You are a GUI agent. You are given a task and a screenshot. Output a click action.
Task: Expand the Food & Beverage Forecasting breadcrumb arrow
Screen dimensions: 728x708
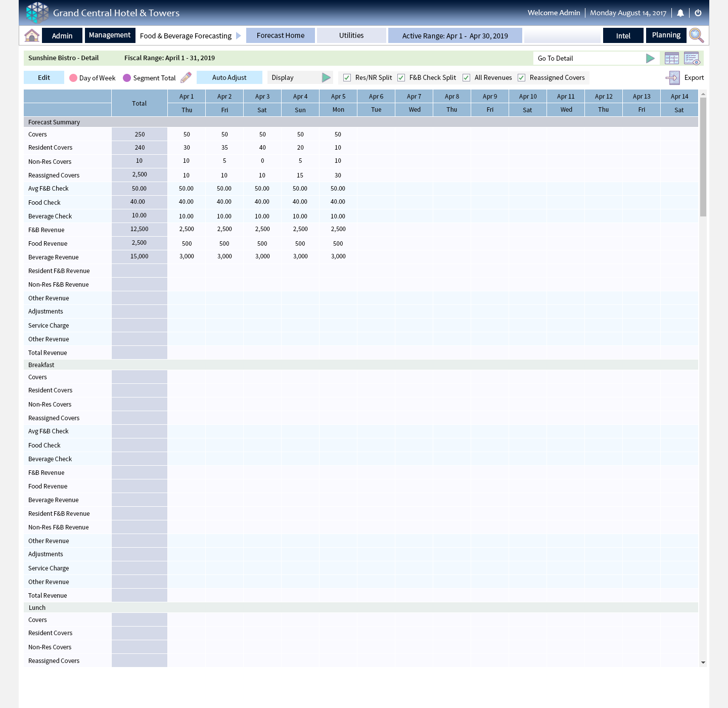coord(239,35)
